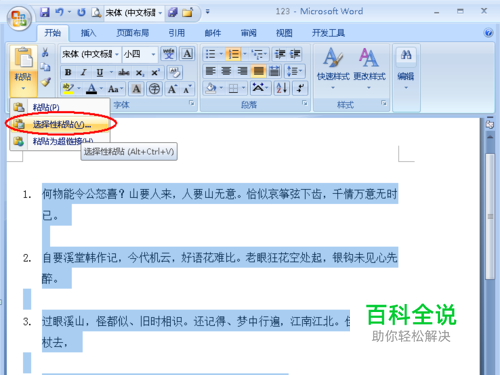Copy the selected text
The height and width of the screenshot is (375, 500).
(45, 67)
